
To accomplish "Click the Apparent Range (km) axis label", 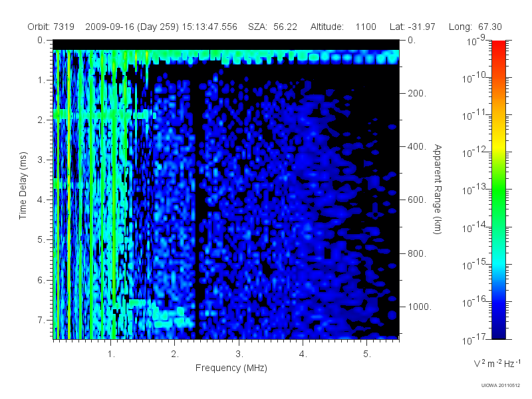I will [x=438, y=189].
